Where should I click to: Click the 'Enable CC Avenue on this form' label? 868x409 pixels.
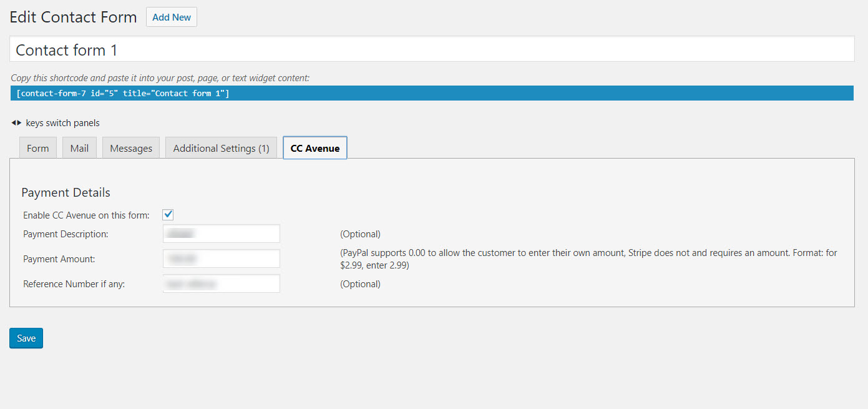(86, 215)
